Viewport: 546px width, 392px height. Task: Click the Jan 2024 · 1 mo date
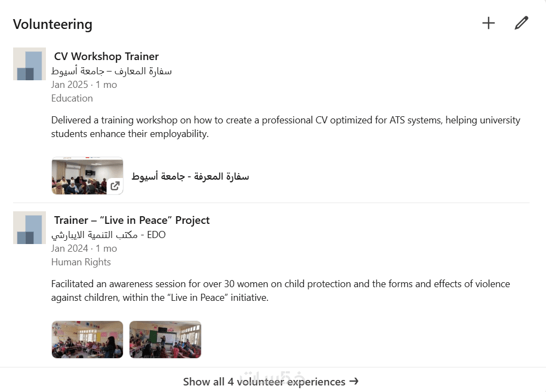click(84, 248)
